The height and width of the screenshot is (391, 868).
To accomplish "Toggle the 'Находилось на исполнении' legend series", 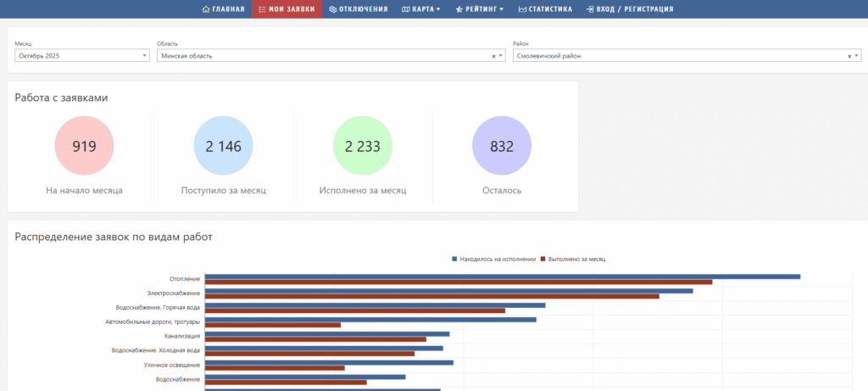I will click(494, 259).
